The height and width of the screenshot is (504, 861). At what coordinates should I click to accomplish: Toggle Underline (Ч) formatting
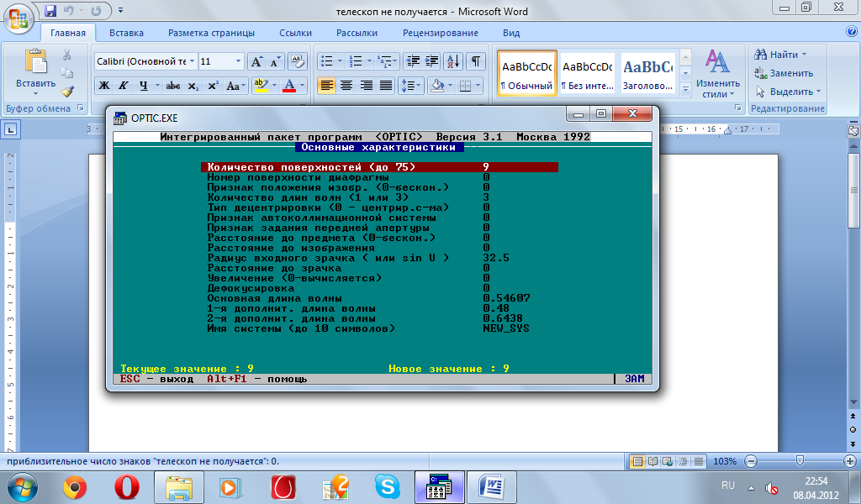pos(143,86)
